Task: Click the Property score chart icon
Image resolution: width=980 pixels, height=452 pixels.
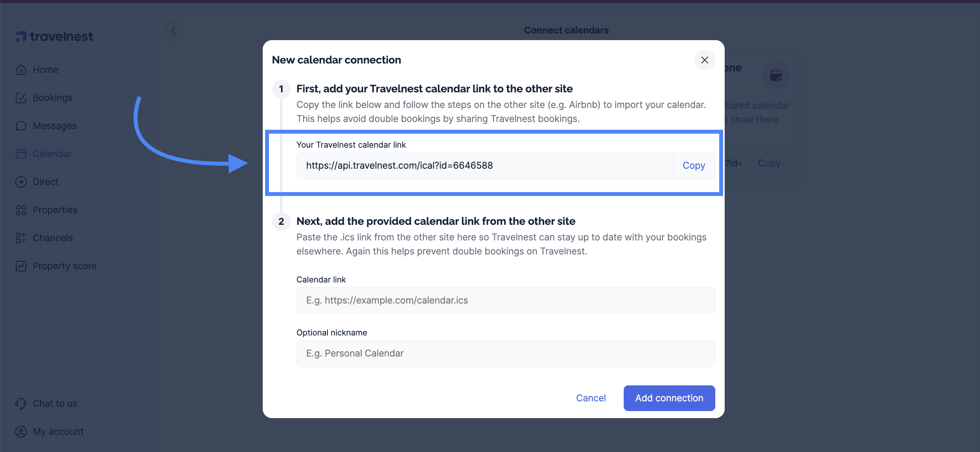Action: coord(21,266)
